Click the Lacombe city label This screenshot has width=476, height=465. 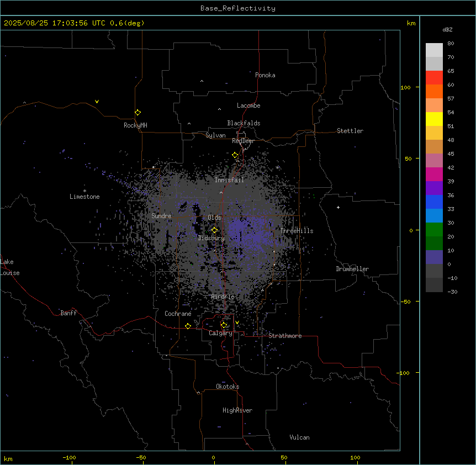[248, 105]
